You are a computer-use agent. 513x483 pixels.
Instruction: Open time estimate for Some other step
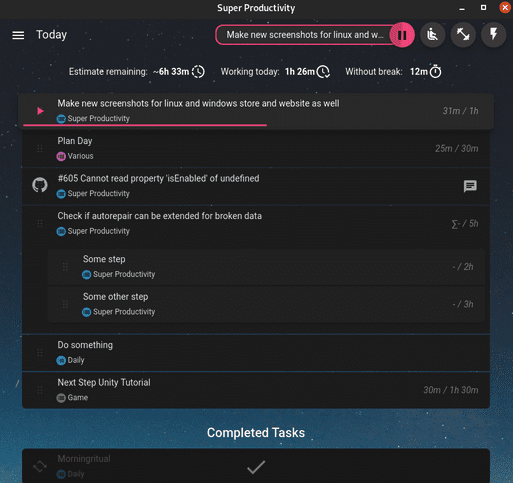pyautogui.click(x=463, y=304)
